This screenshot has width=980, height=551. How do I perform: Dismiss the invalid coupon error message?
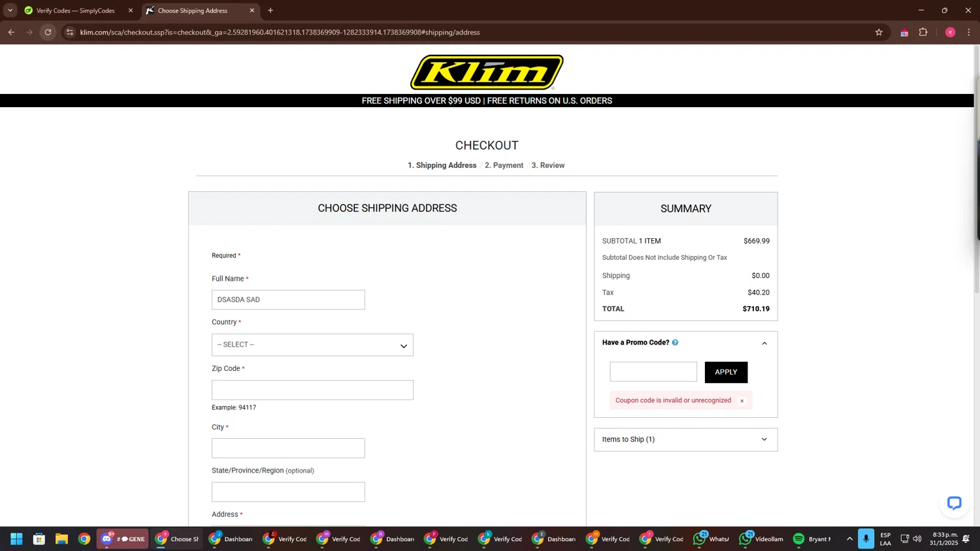coord(742,401)
